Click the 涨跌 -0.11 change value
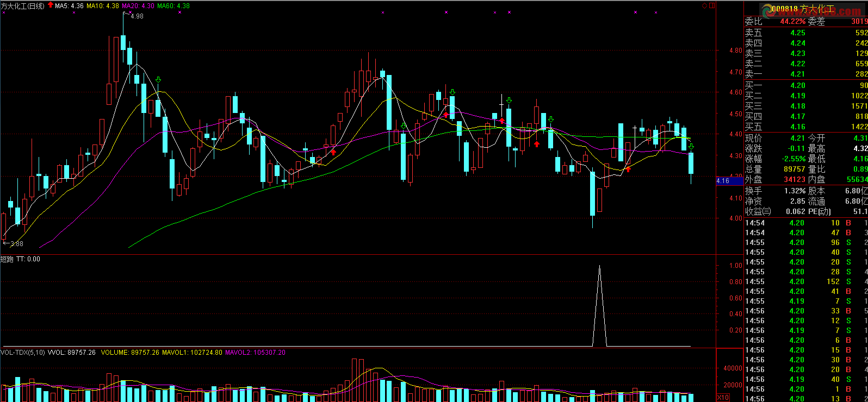868x402 pixels. point(797,148)
